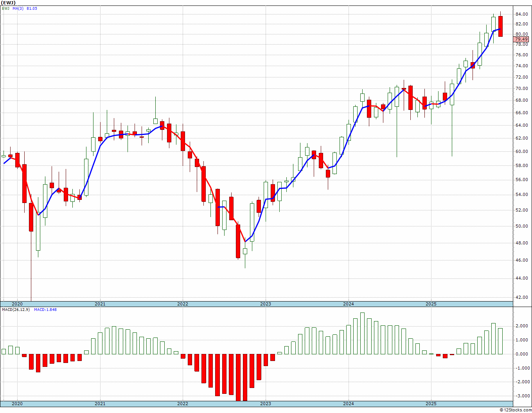Viewport: 532px width, 413px height.
Task: Select the 48.00 price axis label
Action: (521, 243)
